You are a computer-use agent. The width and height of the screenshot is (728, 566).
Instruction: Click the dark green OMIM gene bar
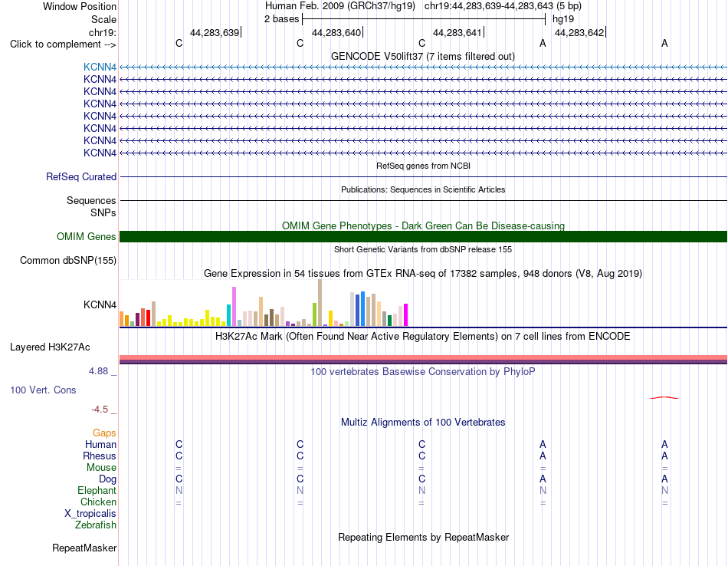(424, 236)
